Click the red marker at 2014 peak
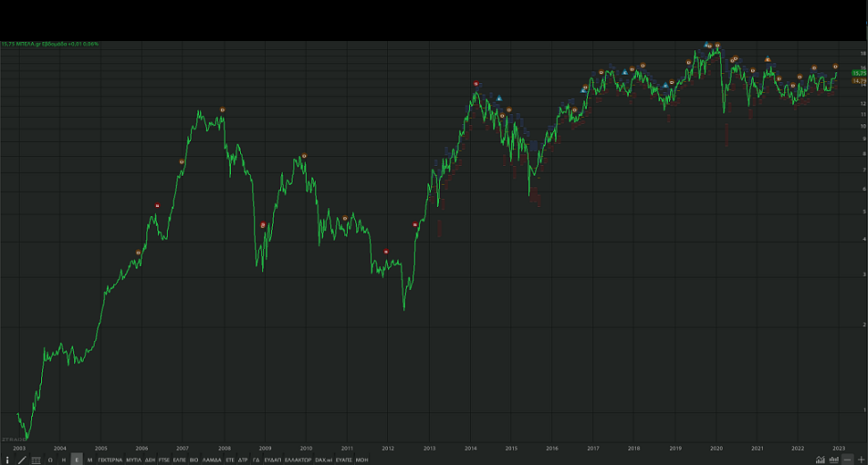Viewport: 868px width, 465px height. 476,84
